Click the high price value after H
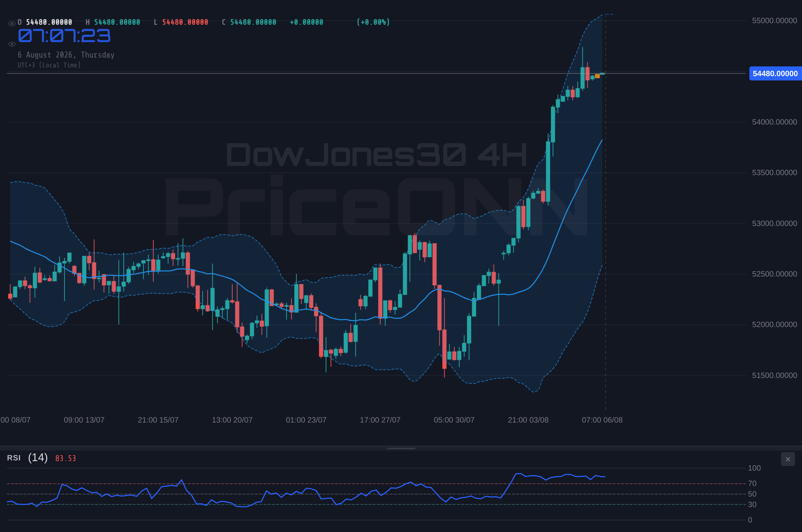The height and width of the screenshot is (532, 802). 117,22
